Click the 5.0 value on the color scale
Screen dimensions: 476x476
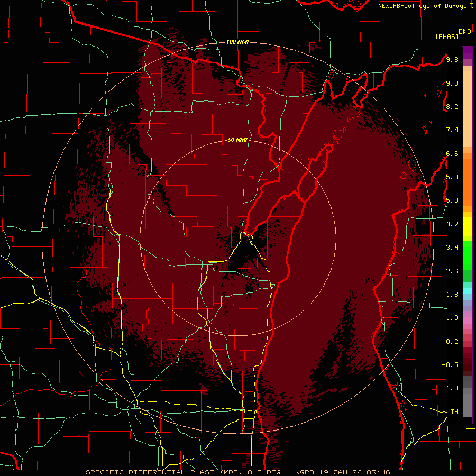point(452,200)
